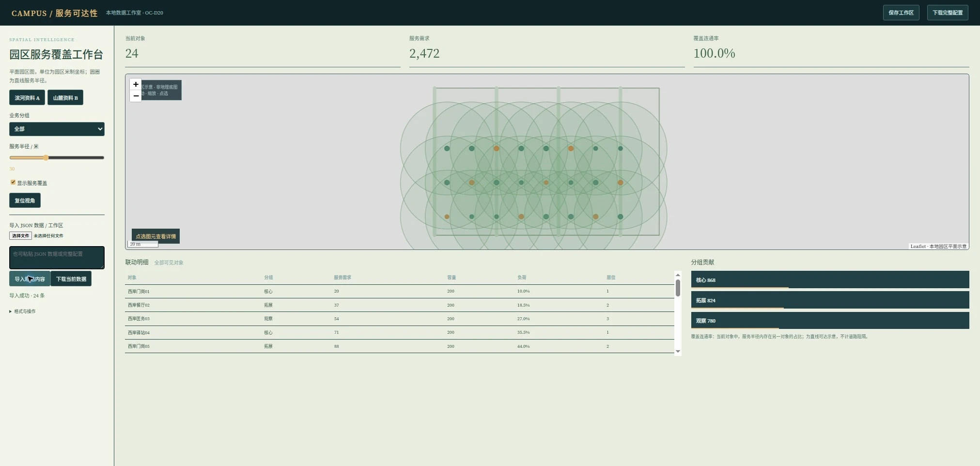
Task: Load 滨河资料 A dataset
Action: tap(27, 97)
